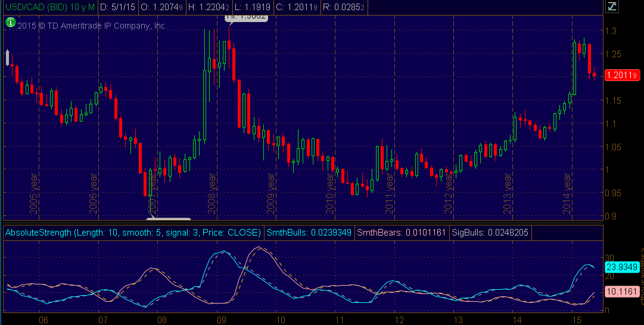Click the 1.15 price axis label
Image resolution: width=644 pixels, height=325 pixels.
point(613,101)
